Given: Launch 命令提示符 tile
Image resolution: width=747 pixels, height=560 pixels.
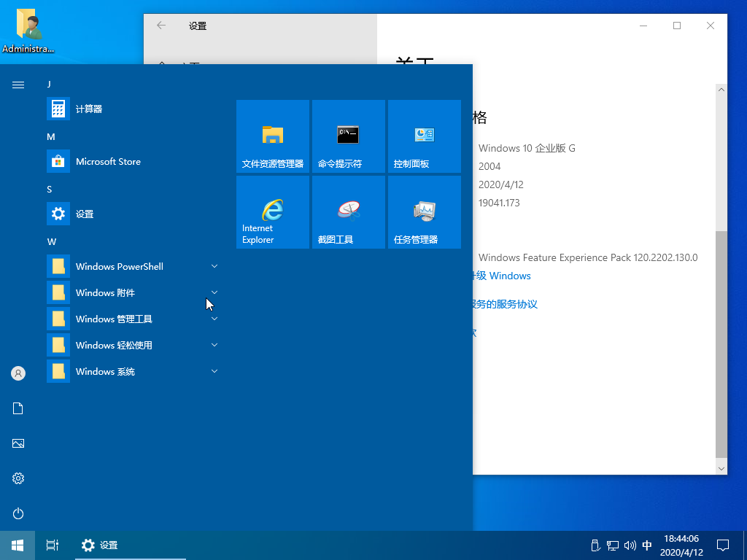Looking at the screenshot, I should pos(349,136).
